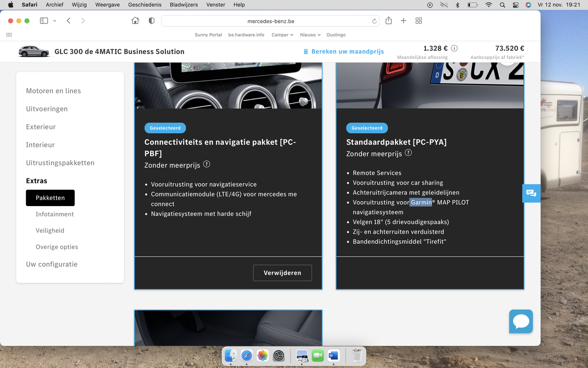Viewport: 588px width, 368px height.
Task: Open the sidebar options chevron in Safari toolbar
Action: coord(55,21)
